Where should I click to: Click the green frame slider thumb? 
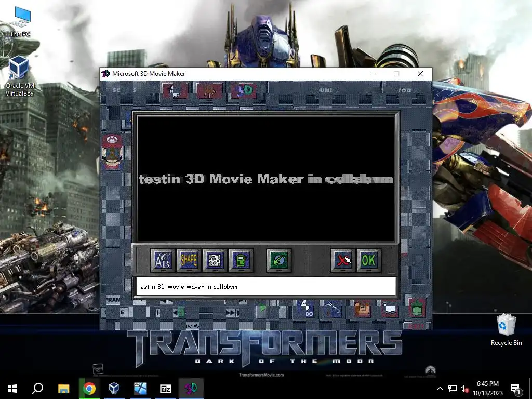pos(181,312)
